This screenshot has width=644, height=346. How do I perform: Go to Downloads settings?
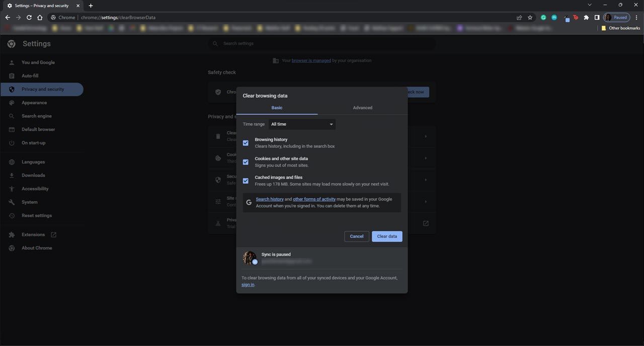coord(33,176)
